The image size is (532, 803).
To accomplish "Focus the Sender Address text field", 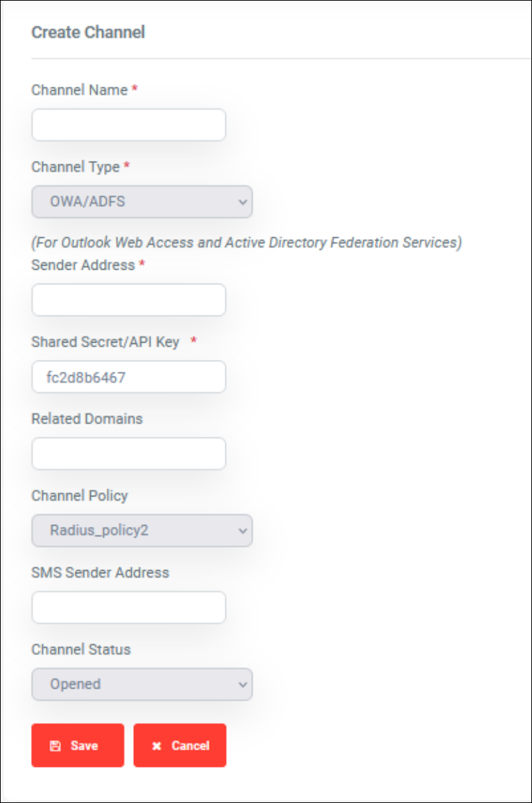I will (x=129, y=300).
